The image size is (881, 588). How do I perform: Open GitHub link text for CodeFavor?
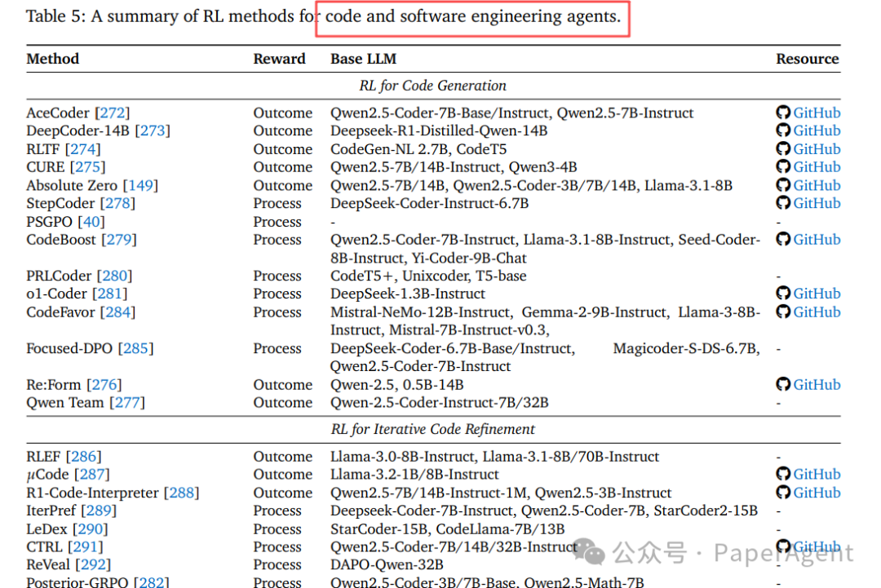point(817,312)
